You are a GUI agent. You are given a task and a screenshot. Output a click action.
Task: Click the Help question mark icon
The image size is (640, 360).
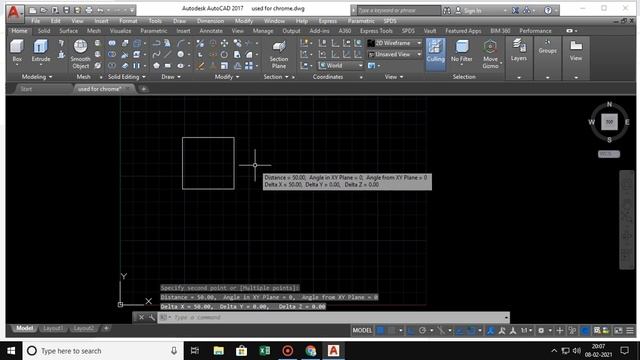(548, 10)
